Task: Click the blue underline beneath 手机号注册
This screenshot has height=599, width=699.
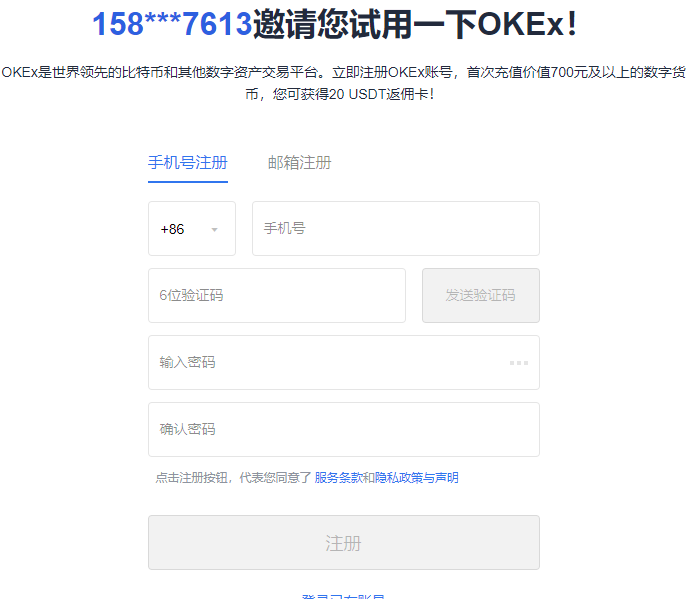Action: click(188, 181)
